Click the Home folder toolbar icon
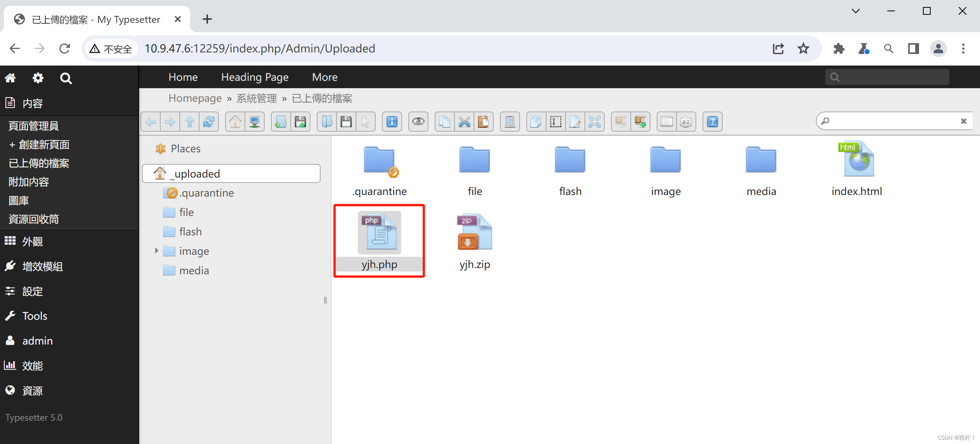The image size is (980, 444). [235, 122]
